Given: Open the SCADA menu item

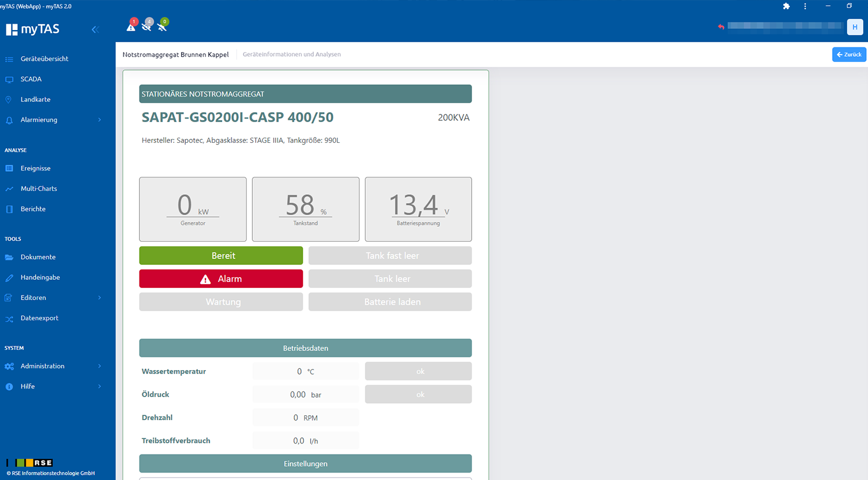Looking at the screenshot, I should [31, 79].
